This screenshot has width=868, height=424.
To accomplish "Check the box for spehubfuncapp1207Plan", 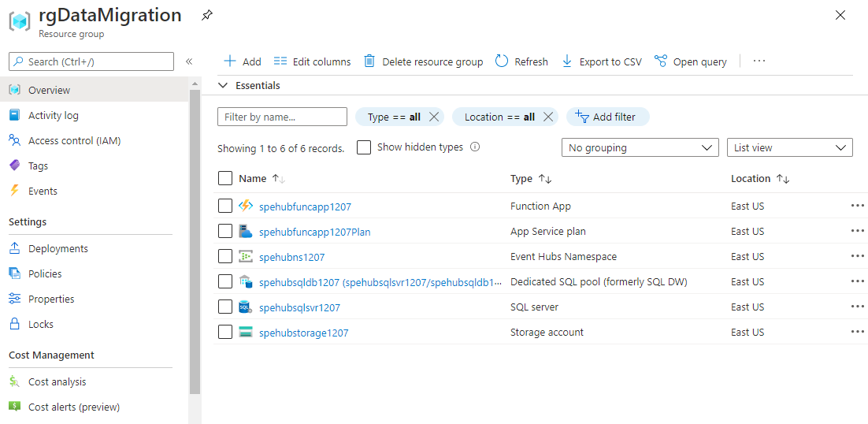I will click(x=225, y=232).
